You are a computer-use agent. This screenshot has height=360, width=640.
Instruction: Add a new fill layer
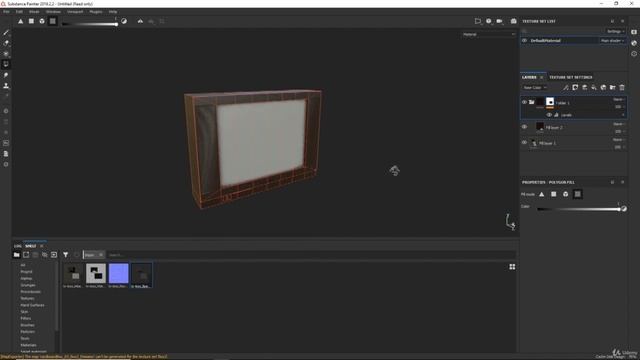point(594,87)
